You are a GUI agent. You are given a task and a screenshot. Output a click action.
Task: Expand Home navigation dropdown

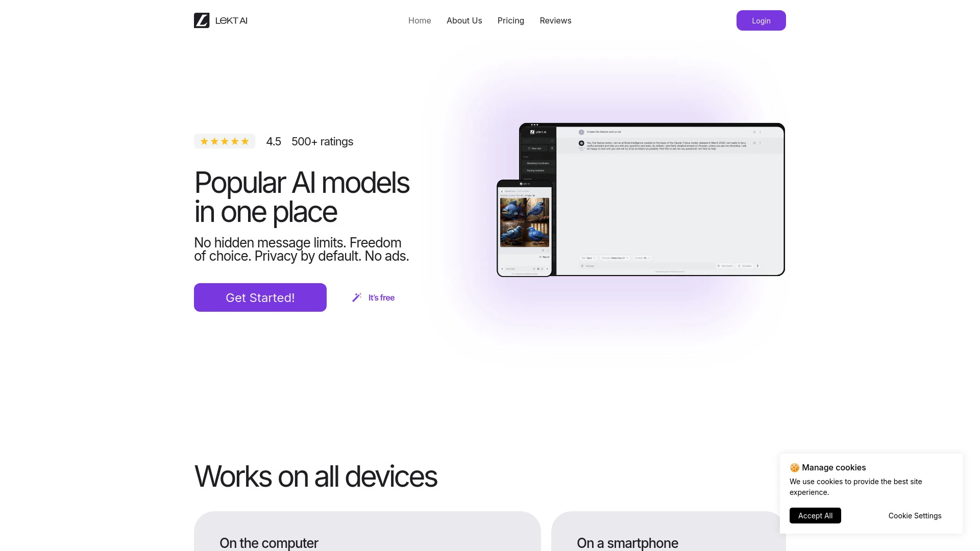click(420, 20)
